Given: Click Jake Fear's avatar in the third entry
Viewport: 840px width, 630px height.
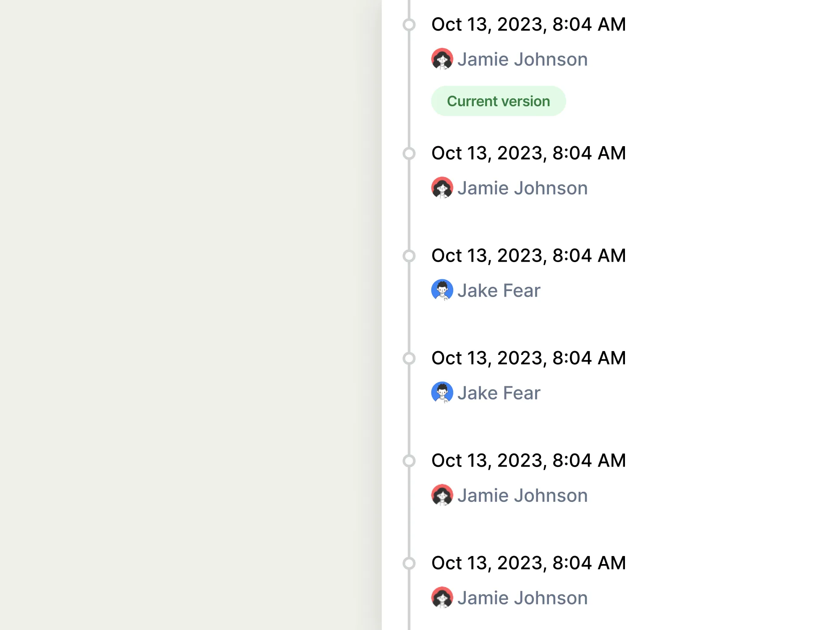Looking at the screenshot, I should pos(443,290).
